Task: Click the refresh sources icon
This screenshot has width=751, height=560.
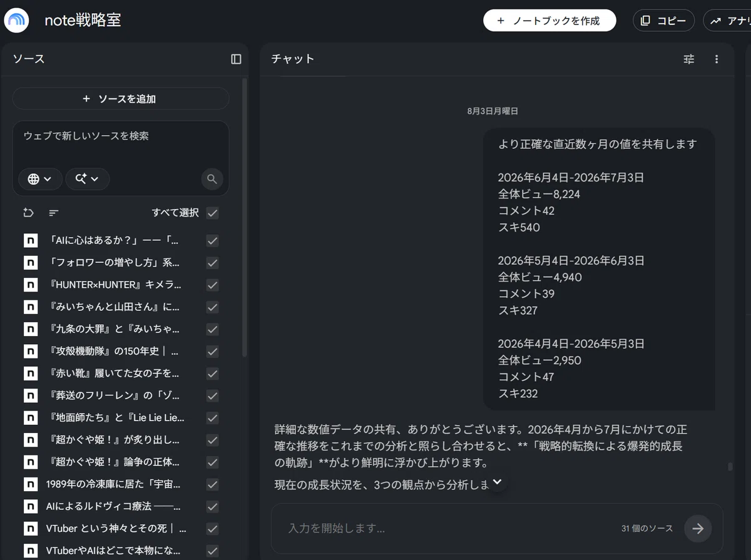Action: pyautogui.click(x=28, y=213)
